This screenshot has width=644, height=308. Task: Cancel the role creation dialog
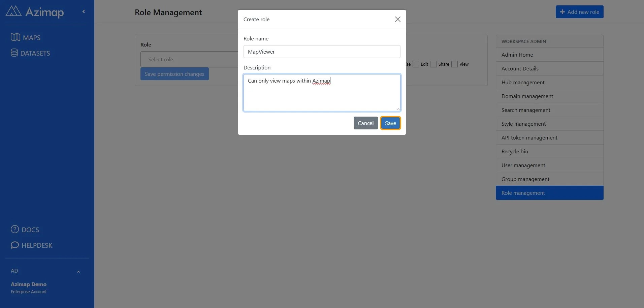(x=365, y=123)
